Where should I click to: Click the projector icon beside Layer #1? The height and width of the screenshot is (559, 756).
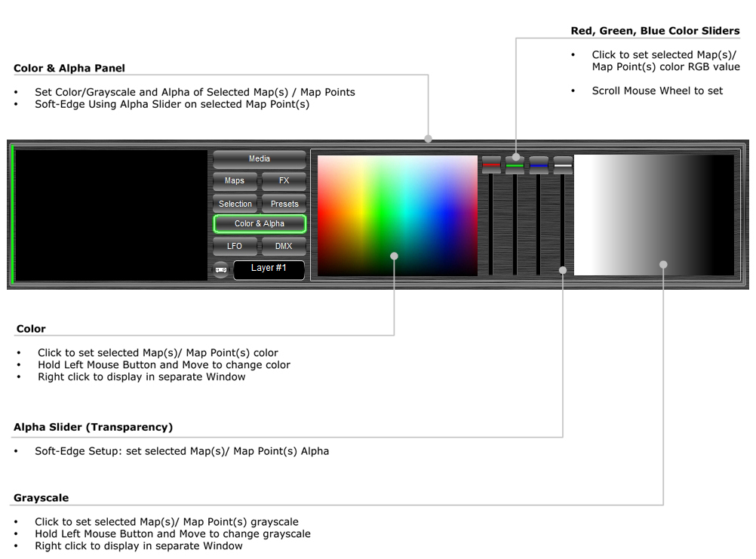[221, 269]
